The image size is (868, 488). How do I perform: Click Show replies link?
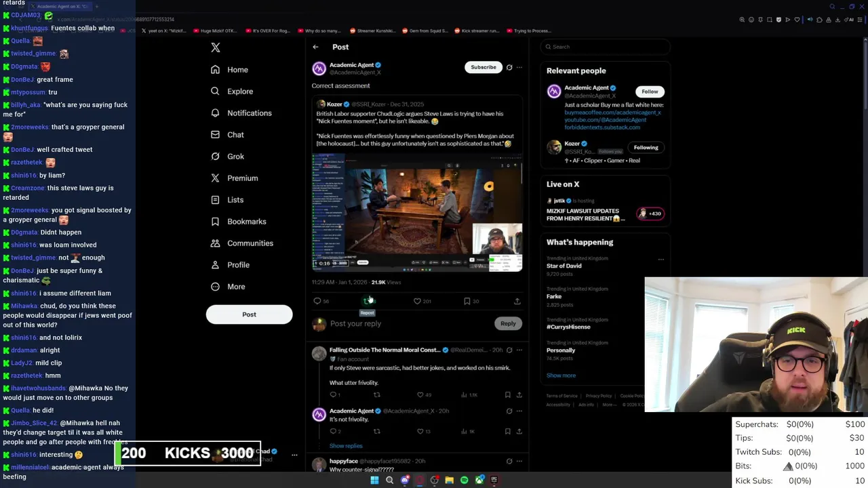coord(346,446)
